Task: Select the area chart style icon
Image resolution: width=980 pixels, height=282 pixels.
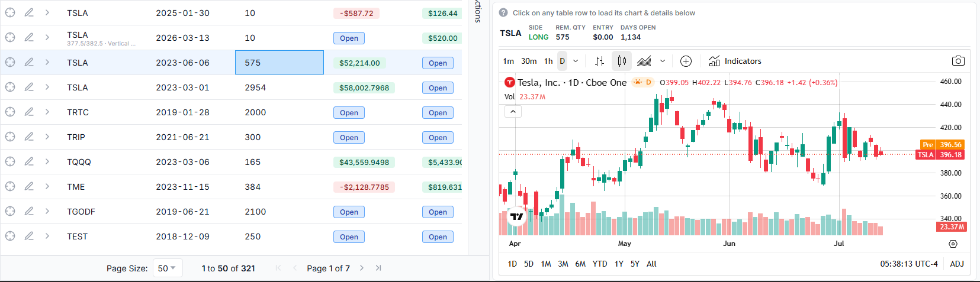Action: pyautogui.click(x=644, y=61)
